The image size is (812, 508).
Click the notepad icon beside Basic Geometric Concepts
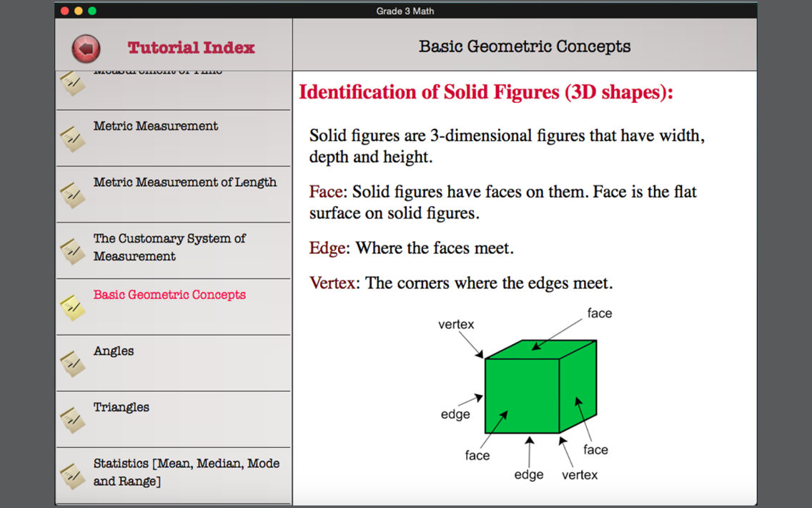click(x=72, y=306)
